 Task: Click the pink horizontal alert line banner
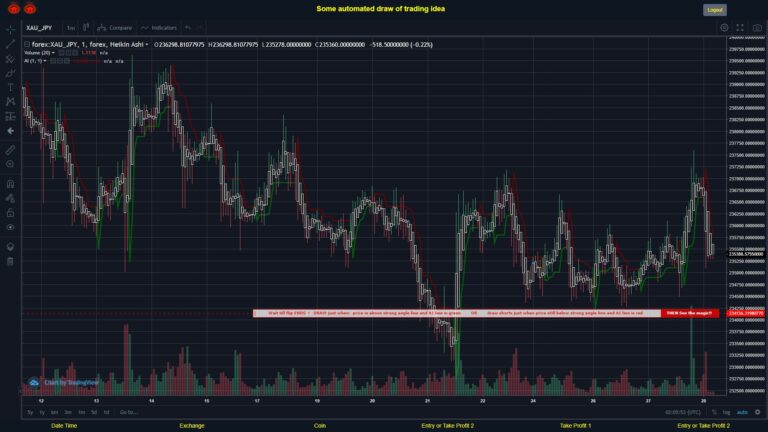point(456,313)
